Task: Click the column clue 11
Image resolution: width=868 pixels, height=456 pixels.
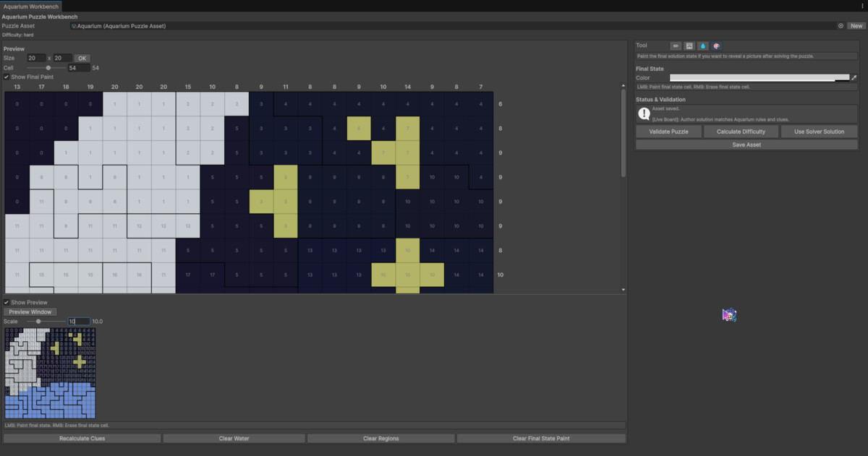Action: 286,87
